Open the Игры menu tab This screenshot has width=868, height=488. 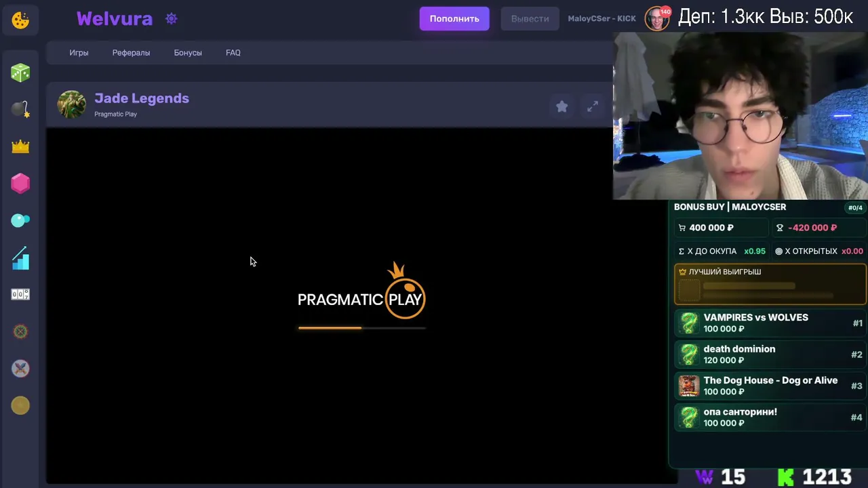pos(79,53)
